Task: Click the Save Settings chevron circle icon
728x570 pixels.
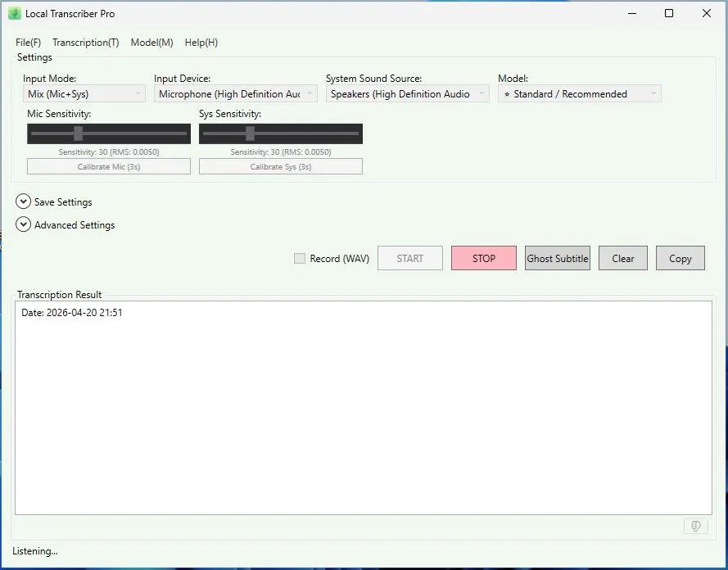Action: click(x=24, y=202)
